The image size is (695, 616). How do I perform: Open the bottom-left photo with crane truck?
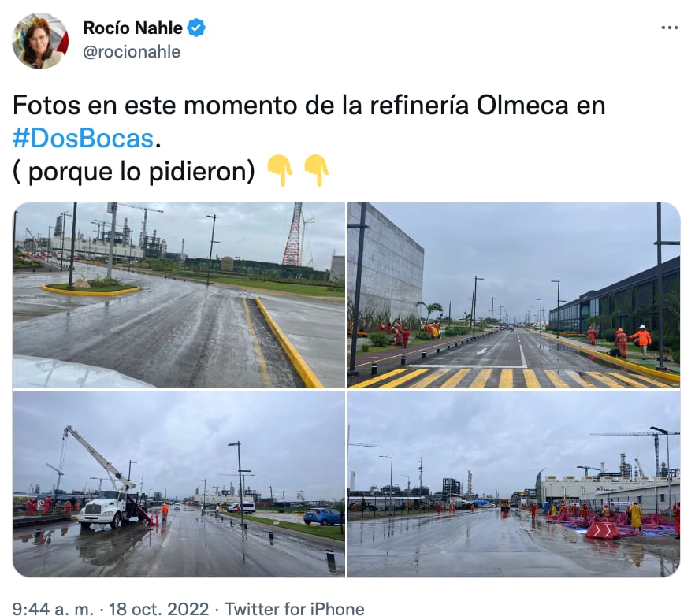[179, 484]
